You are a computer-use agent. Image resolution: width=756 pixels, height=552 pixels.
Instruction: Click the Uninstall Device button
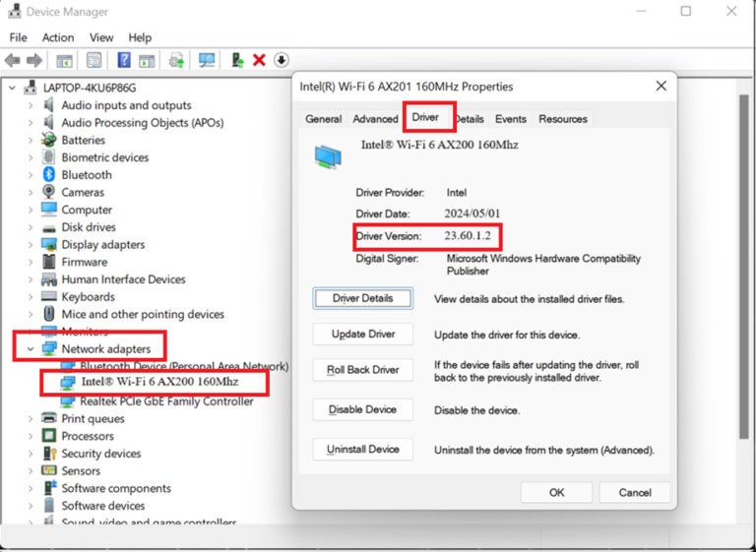pyautogui.click(x=362, y=450)
